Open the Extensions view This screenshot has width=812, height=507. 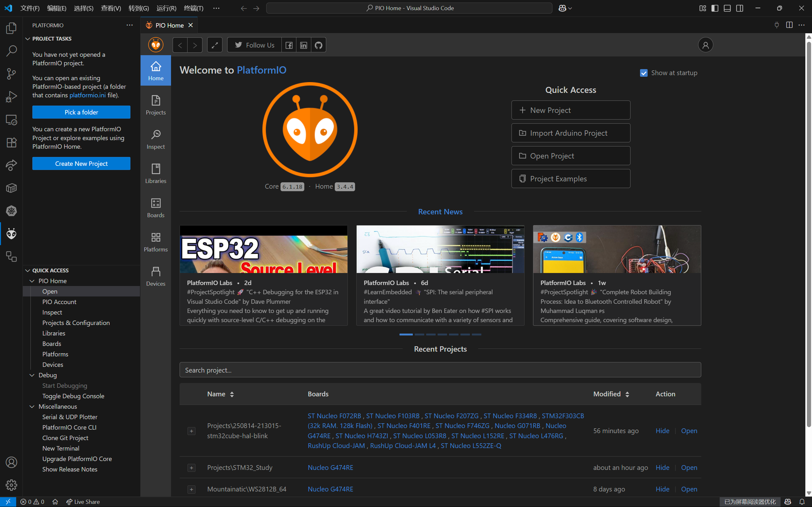pyautogui.click(x=11, y=142)
